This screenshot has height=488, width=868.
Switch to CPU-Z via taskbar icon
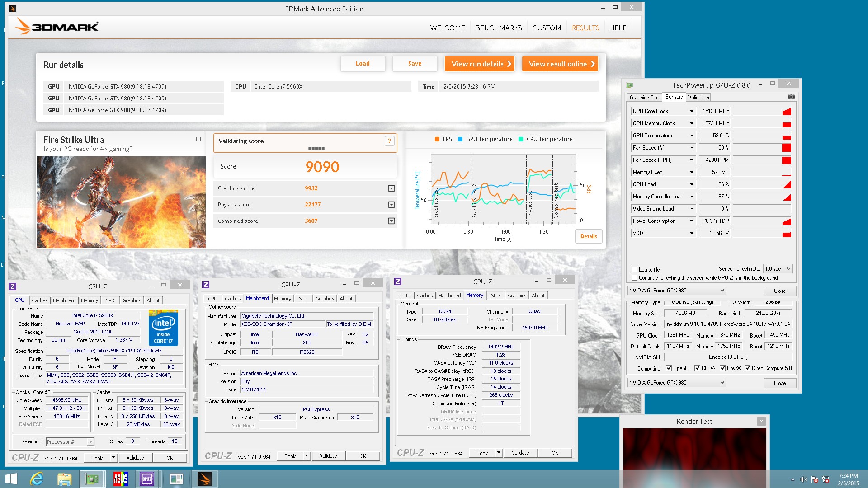pyautogui.click(x=147, y=479)
